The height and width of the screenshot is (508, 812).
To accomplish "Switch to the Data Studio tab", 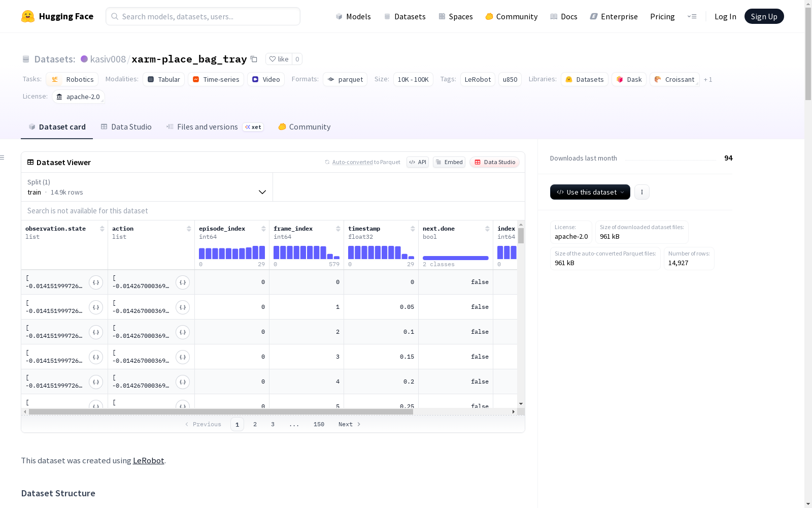I will (x=126, y=127).
